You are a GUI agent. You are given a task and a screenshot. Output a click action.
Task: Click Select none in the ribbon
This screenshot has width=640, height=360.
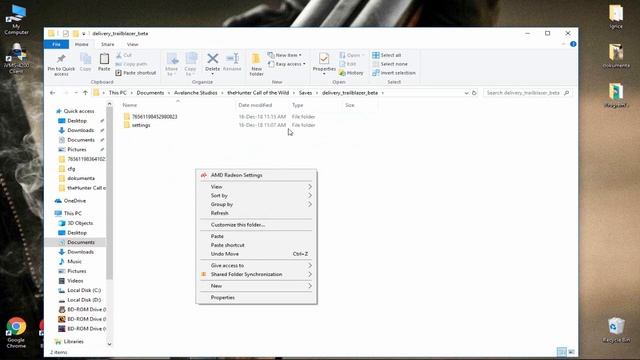(390, 64)
